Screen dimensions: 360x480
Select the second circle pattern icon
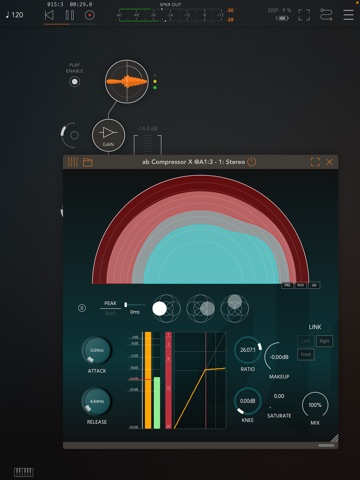tap(200, 308)
